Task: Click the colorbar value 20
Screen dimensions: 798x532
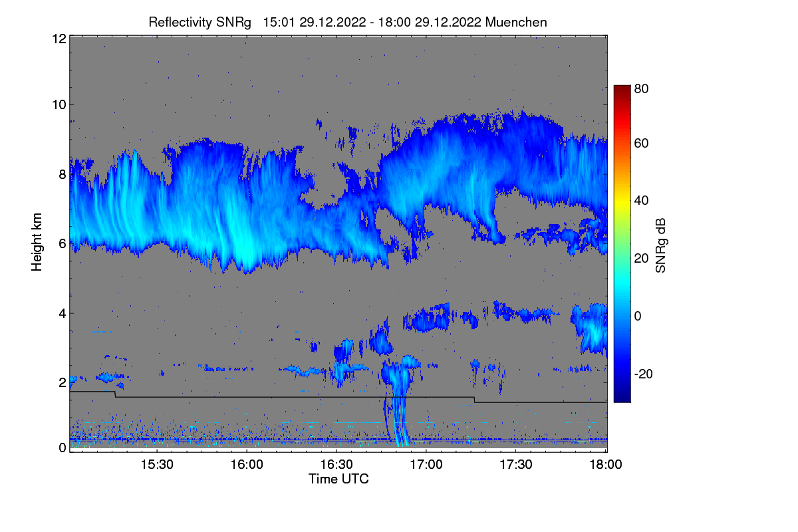Action: point(642,258)
